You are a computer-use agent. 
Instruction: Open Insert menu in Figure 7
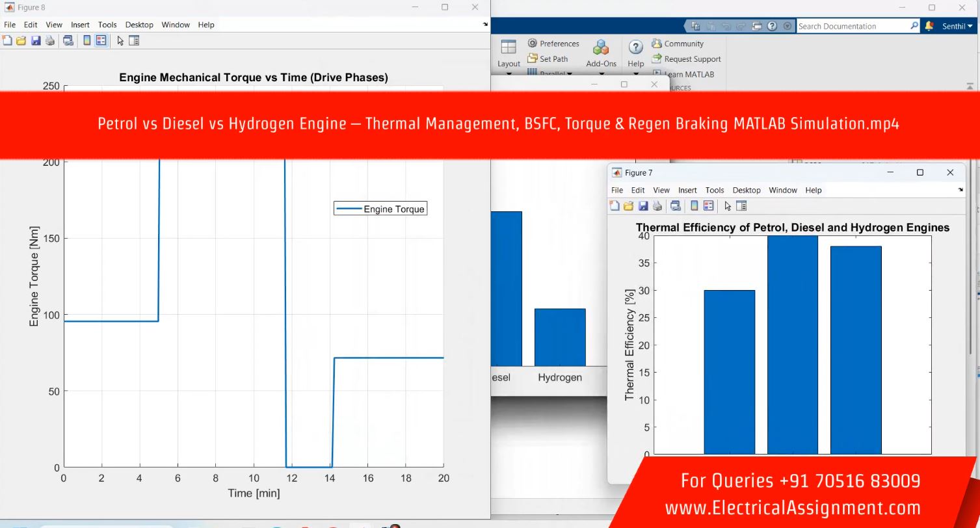[x=687, y=191]
